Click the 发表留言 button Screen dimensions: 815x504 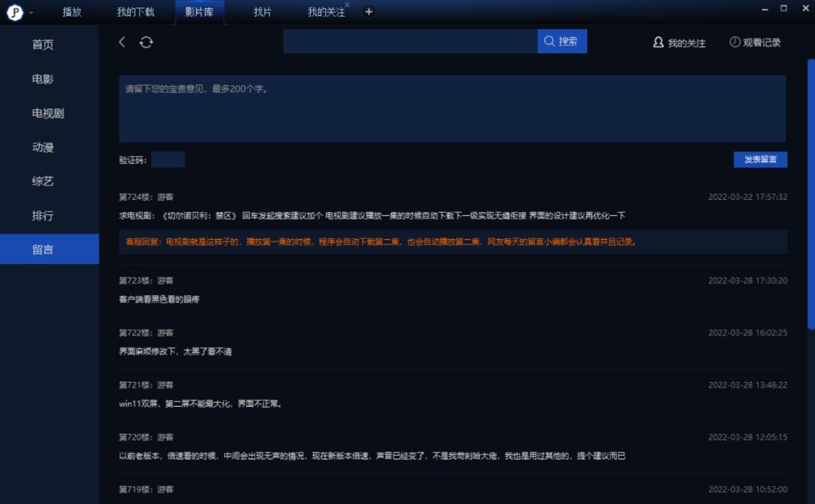(x=759, y=159)
